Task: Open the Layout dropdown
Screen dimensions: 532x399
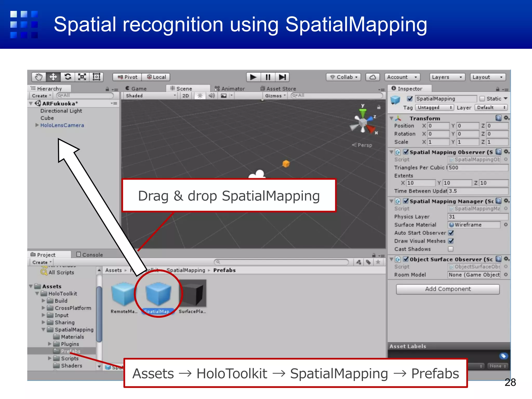Action: pos(488,77)
